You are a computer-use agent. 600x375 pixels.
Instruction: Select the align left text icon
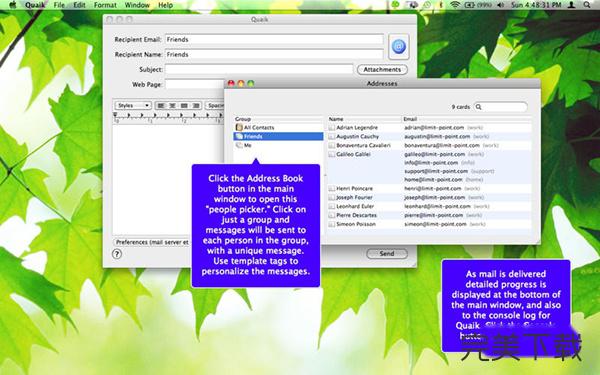(x=161, y=106)
